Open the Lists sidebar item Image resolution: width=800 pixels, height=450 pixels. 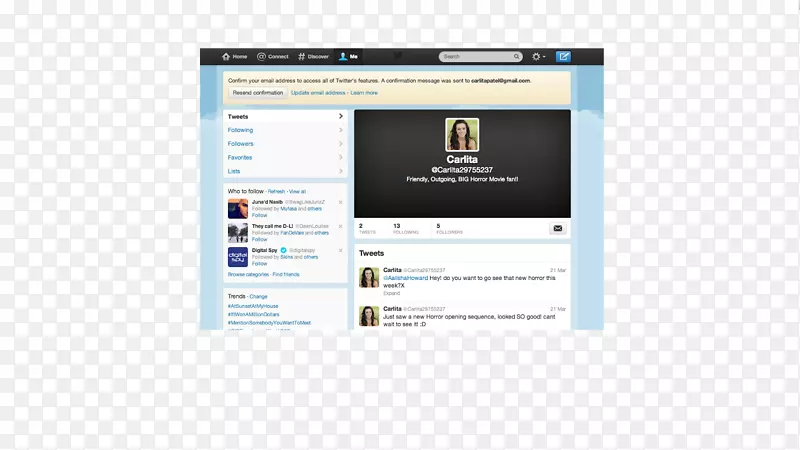point(285,171)
